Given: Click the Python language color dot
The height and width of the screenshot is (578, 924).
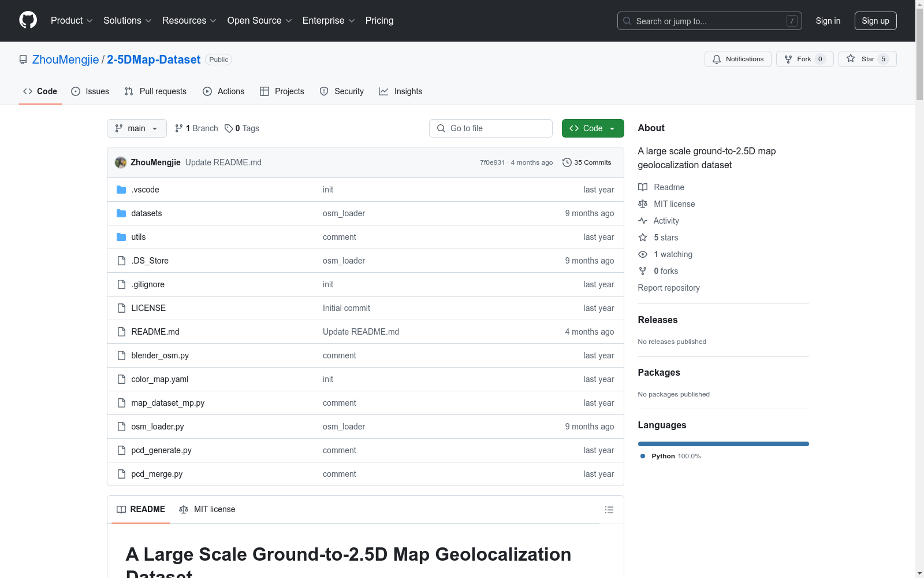Looking at the screenshot, I should [x=643, y=456].
